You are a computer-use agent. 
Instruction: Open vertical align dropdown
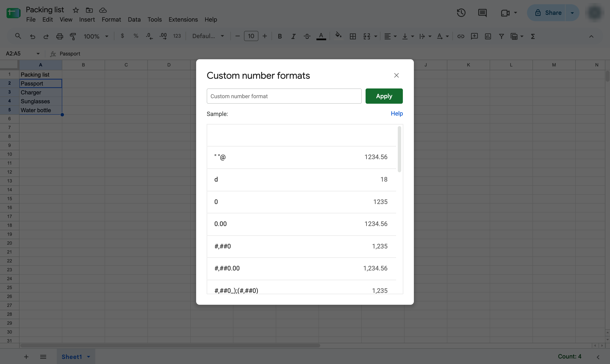point(408,36)
